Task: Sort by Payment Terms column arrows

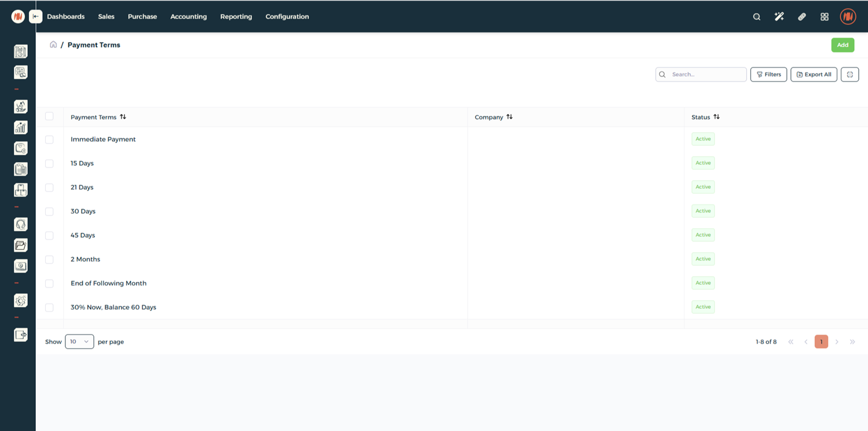Action: click(123, 117)
